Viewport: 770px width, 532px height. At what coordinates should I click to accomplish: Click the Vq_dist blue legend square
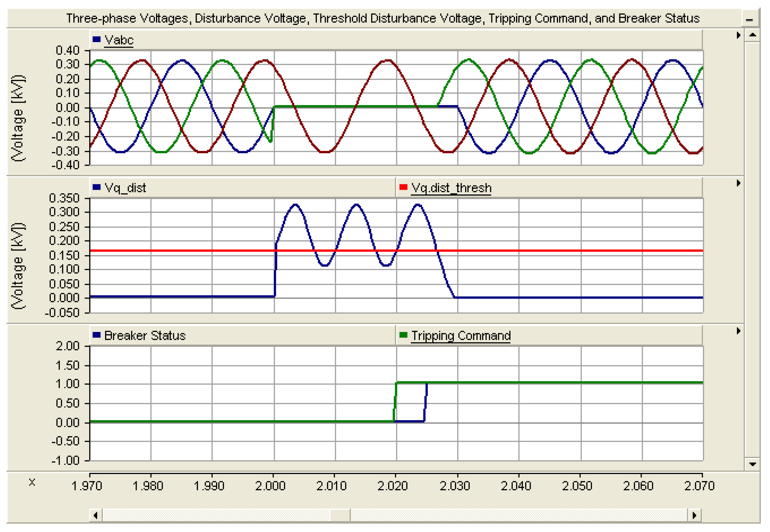[x=97, y=187]
